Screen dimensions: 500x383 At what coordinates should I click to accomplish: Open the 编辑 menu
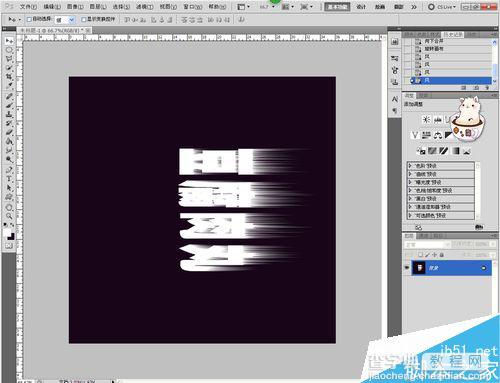pyautogui.click(x=52, y=7)
